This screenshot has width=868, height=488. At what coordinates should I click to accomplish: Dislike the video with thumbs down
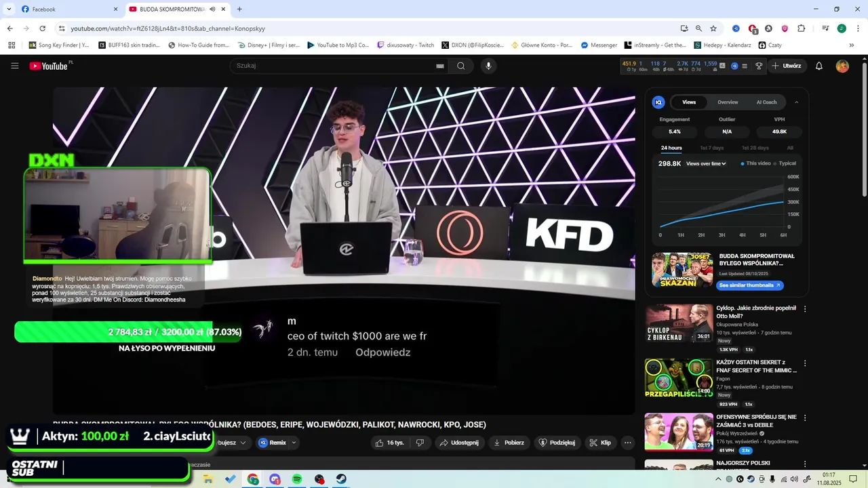(x=420, y=443)
